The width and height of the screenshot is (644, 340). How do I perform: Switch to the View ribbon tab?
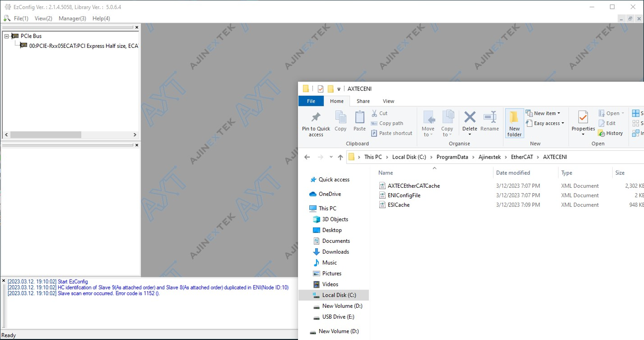pos(388,101)
